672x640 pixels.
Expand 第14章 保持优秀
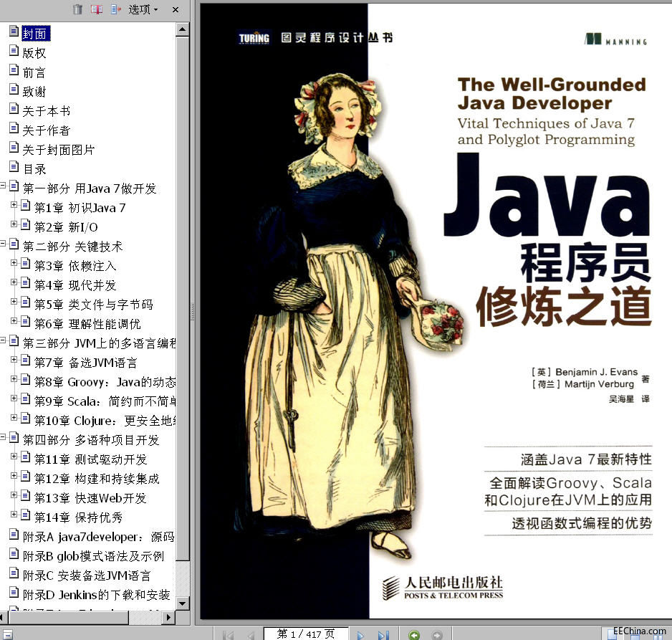[14, 515]
